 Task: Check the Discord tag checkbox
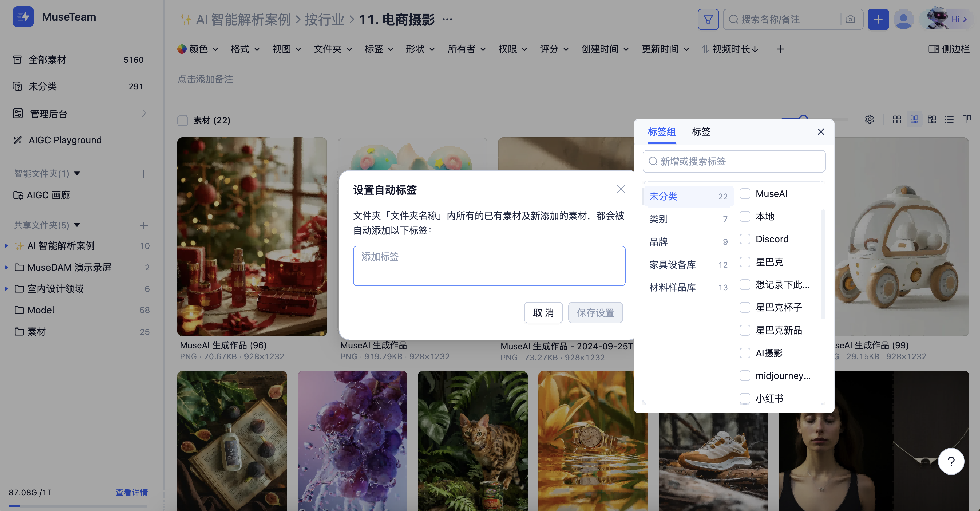pyautogui.click(x=745, y=239)
